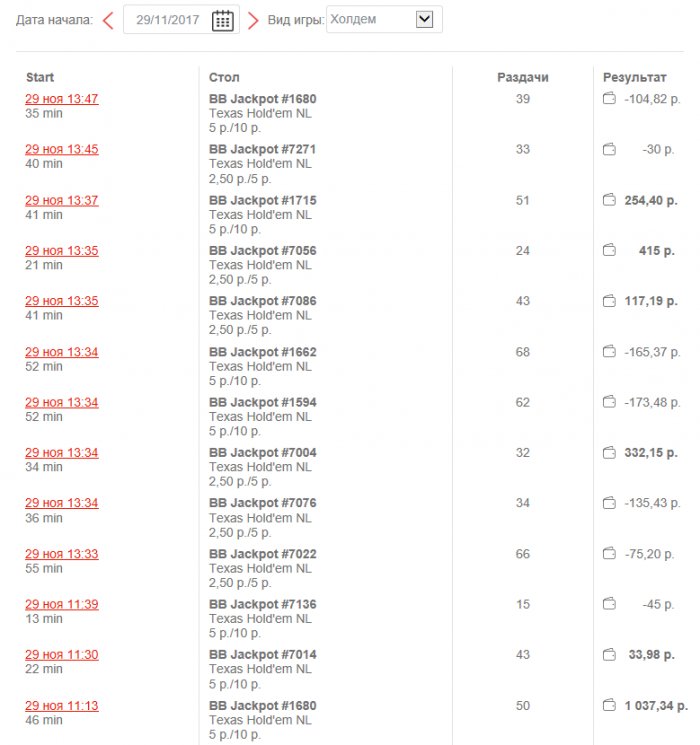Click wallet icon next to -30 р. result
Viewport: 700px width, 745px height.
coord(609,149)
